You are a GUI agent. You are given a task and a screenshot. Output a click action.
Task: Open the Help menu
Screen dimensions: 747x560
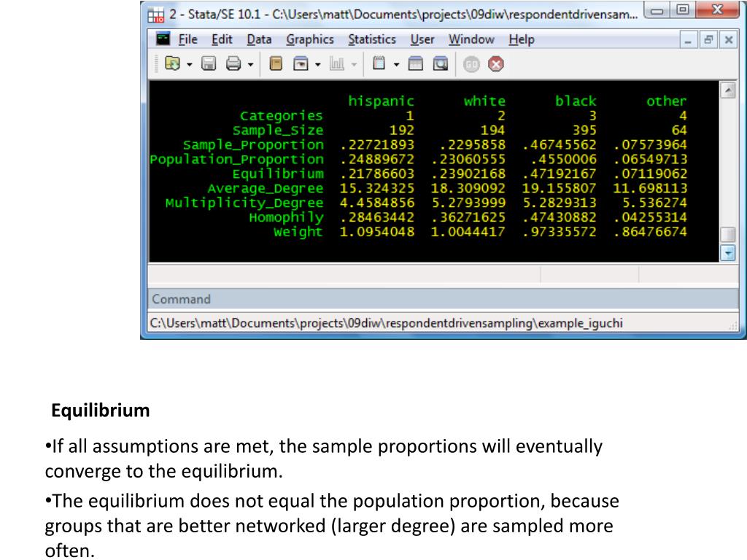coord(522,39)
